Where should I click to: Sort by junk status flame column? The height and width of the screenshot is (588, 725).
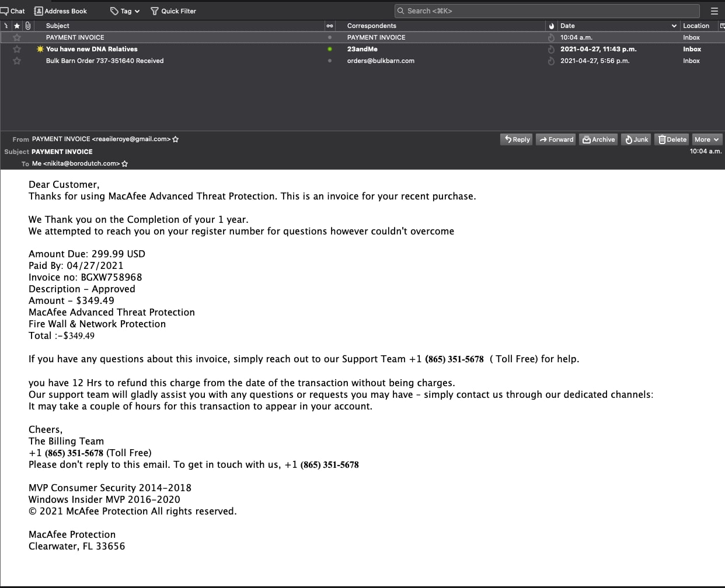pyautogui.click(x=552, y=26)
